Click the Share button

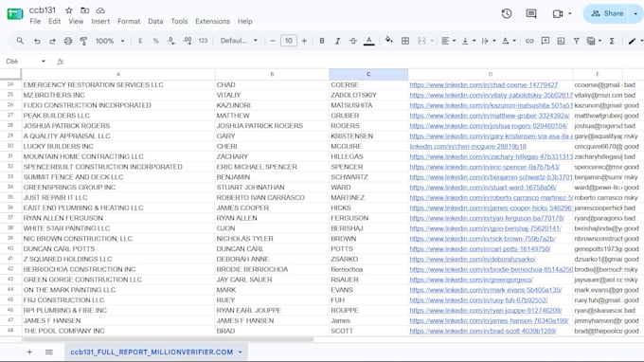[607, 13]
